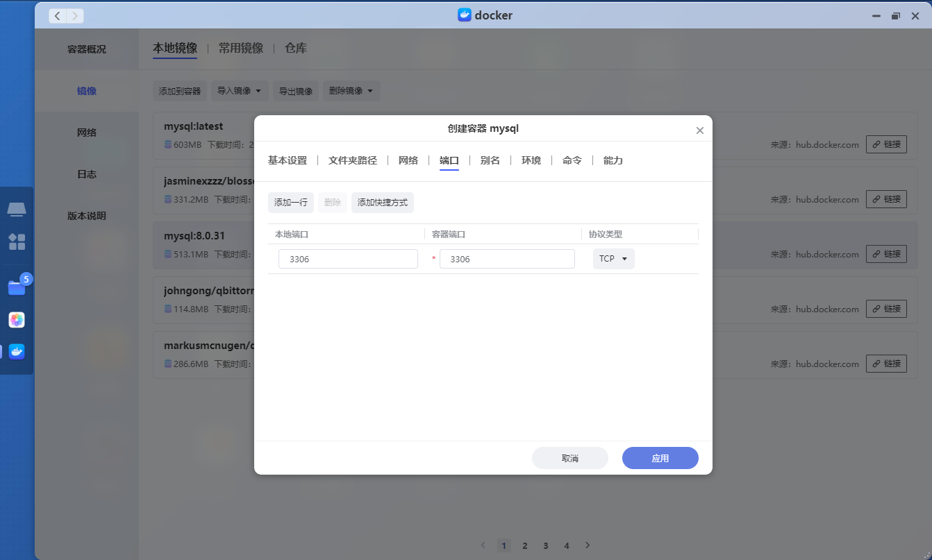932x560 pixels.
Task: Open the 删除镜像 dropdown menu
Action: tap(351, 91)
